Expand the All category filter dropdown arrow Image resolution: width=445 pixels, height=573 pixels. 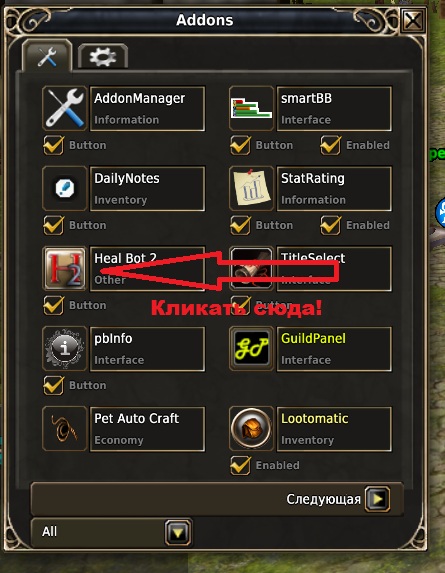coord(178,533)
